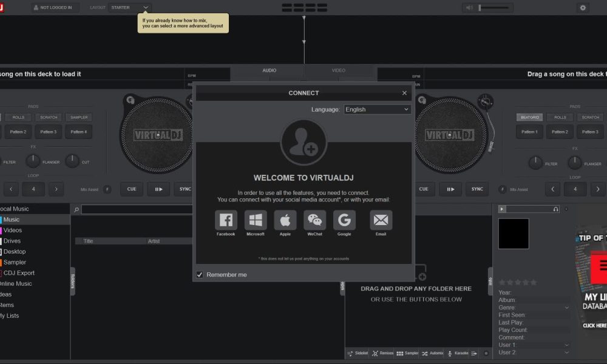607x364 pixels.
Task: Select CDJ Export folder
Action: [19, 273]
